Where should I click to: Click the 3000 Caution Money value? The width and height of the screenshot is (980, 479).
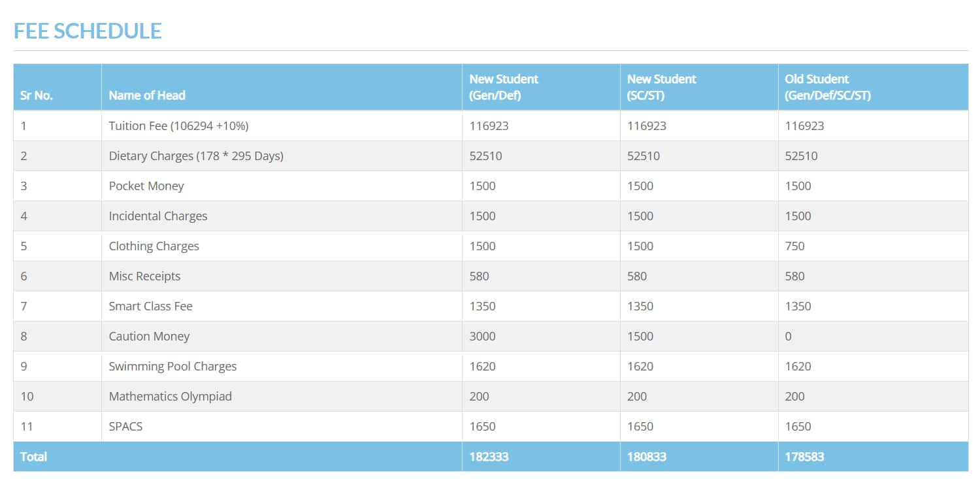(482, 337)
